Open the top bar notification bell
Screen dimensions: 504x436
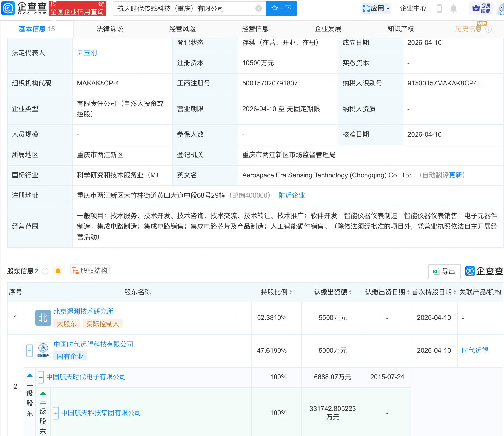(453, 8)
